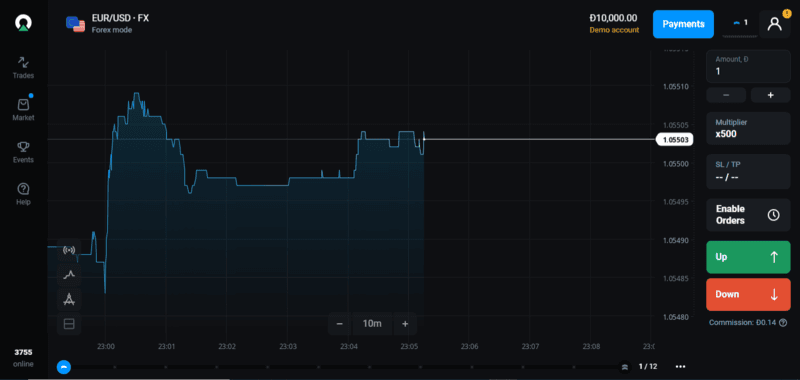Open the drawing tools compass icon

click(x=69, y=299)
